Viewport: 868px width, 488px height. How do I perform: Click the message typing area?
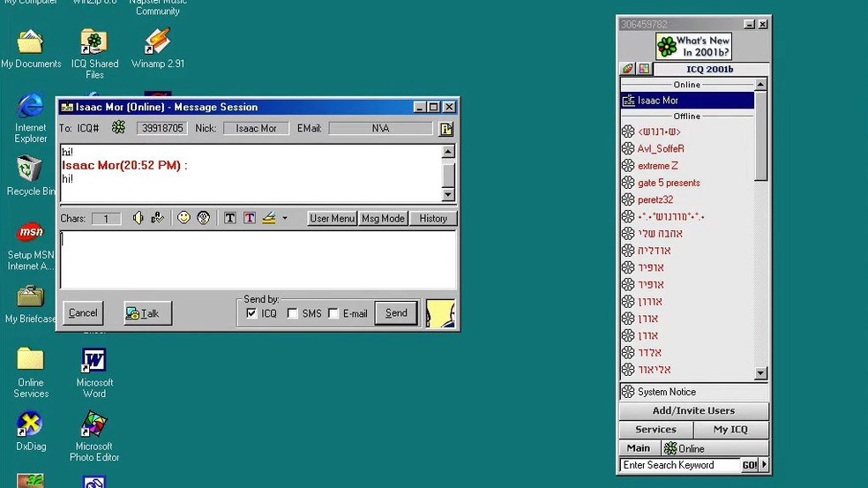[x=258, y=259]
